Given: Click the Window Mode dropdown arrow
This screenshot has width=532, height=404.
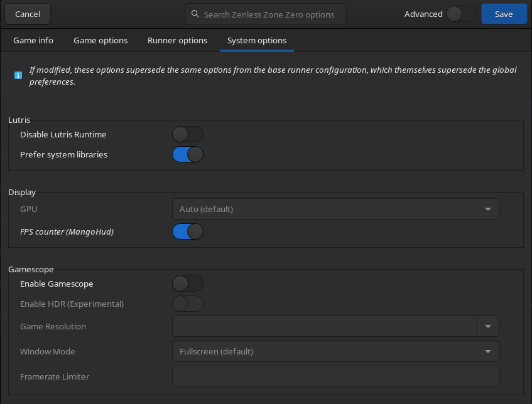Looking at the screenshot, I should pos(488,351).
